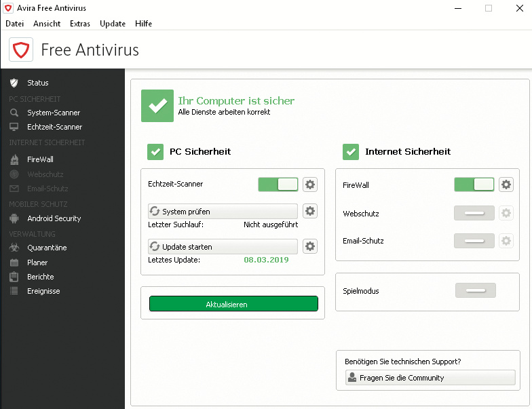The image size is (532, 409).
Task: Open the gear settings beside Update starten
Action: click(310, 246)
